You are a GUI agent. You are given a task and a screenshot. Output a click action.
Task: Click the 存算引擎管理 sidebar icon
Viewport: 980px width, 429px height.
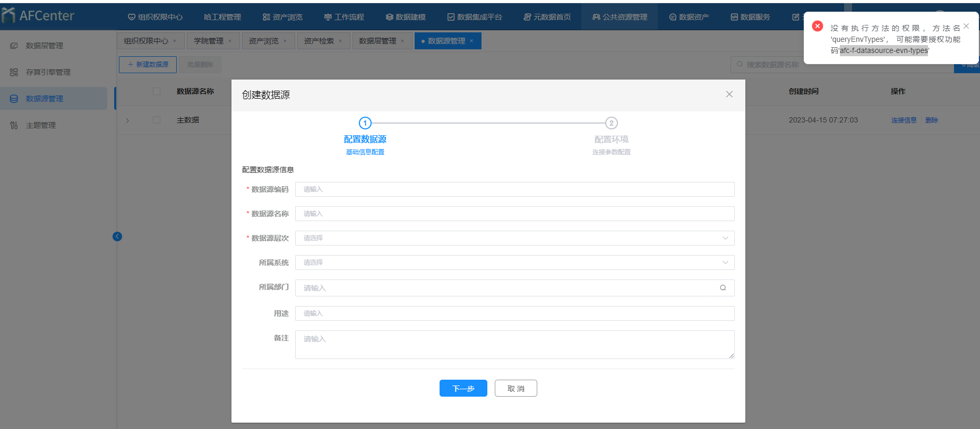pos(14,72)
